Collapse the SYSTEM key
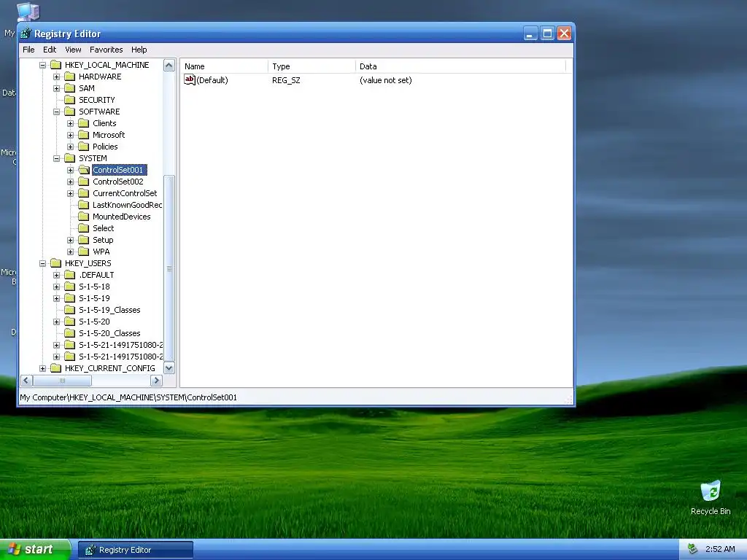 pyautogui.click(x=57, y=158)
